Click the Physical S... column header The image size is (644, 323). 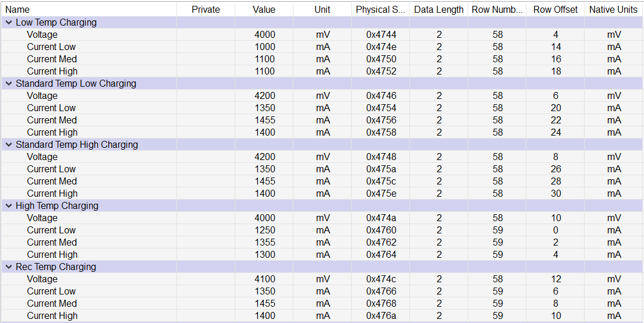pyautogui.click(x=380, y=9)
